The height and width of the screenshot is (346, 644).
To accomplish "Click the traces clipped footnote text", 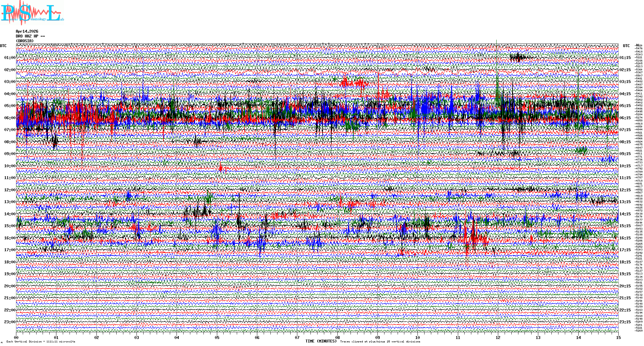I will [x=380, y=342].
